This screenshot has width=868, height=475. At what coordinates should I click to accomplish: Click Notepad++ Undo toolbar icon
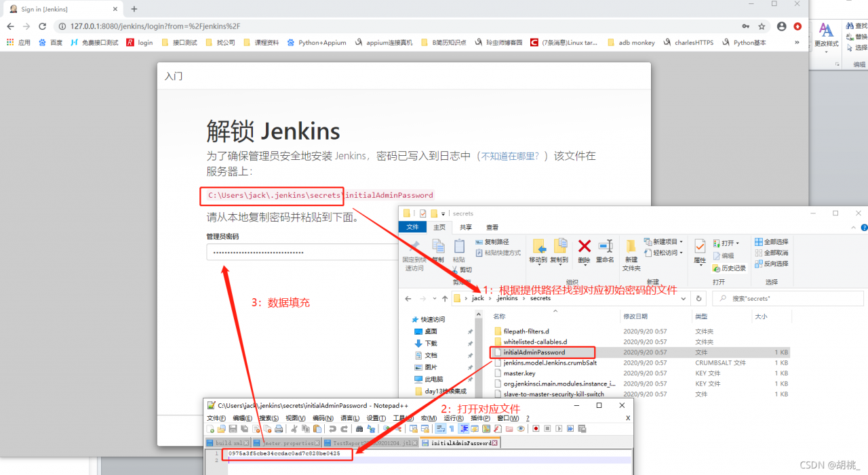pyautogui.click(x=332, y=429)
